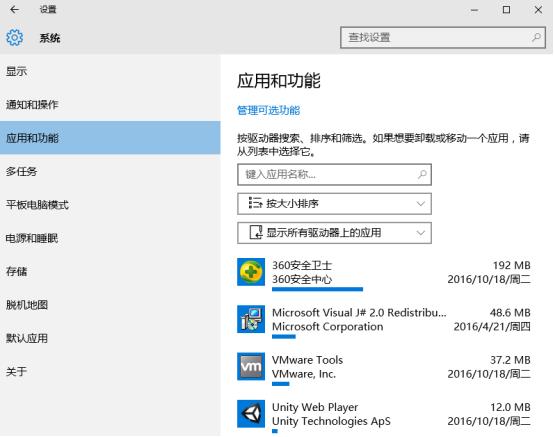Click the Unity Web Player app icon
Screen dimensions: 554x437
point(251,414)
